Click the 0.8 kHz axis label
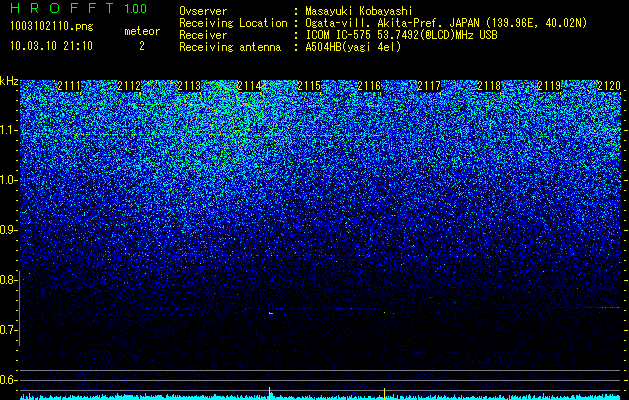629x400 pixels. point(8,280)
